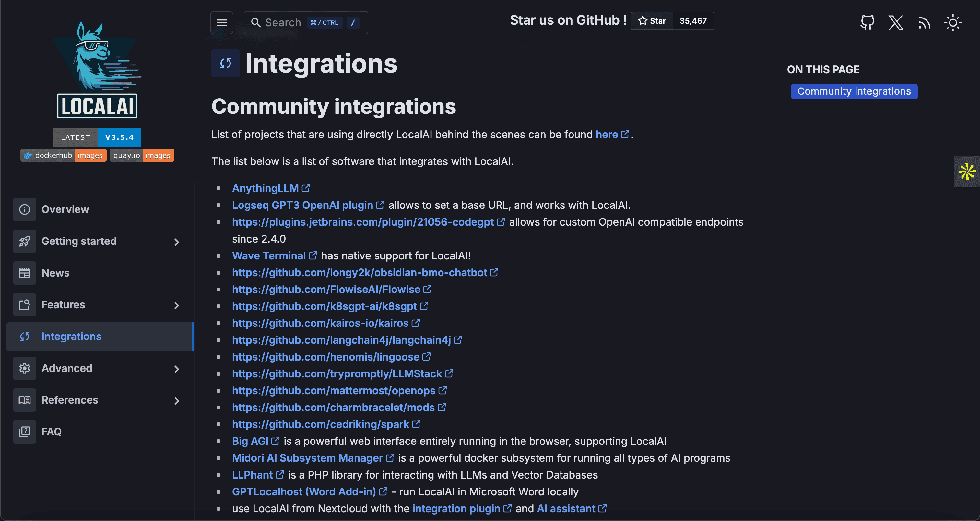Screen dimensions: 980x521
Task: Open the langchain4j GitHub link
Action: [x=341, y=340]
